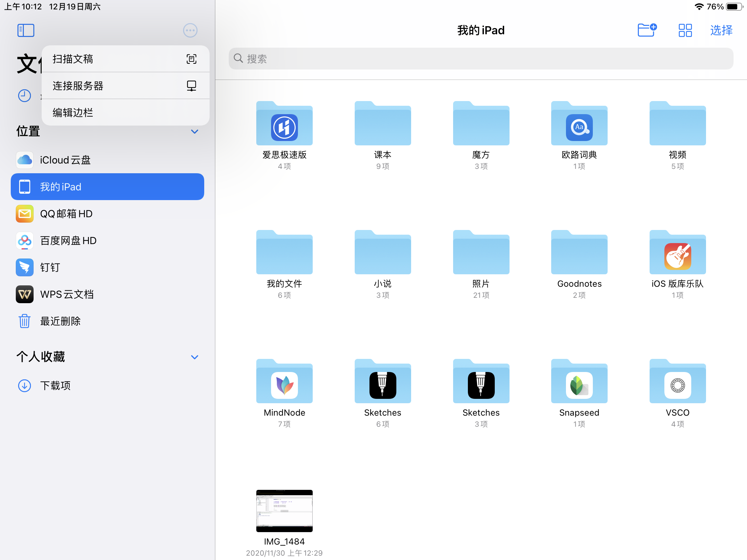Tap 选择 button top right
This screenshot has width=747, height=560.
[720, 30]
